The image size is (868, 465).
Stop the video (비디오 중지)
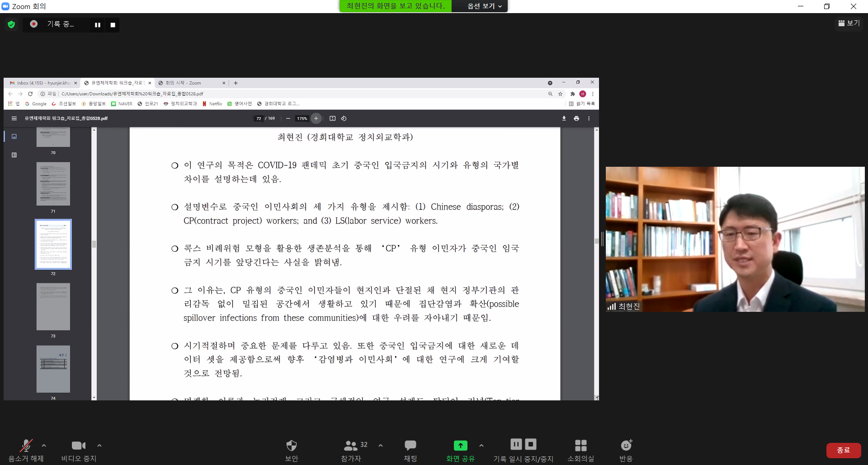click(x=79, y=446)
